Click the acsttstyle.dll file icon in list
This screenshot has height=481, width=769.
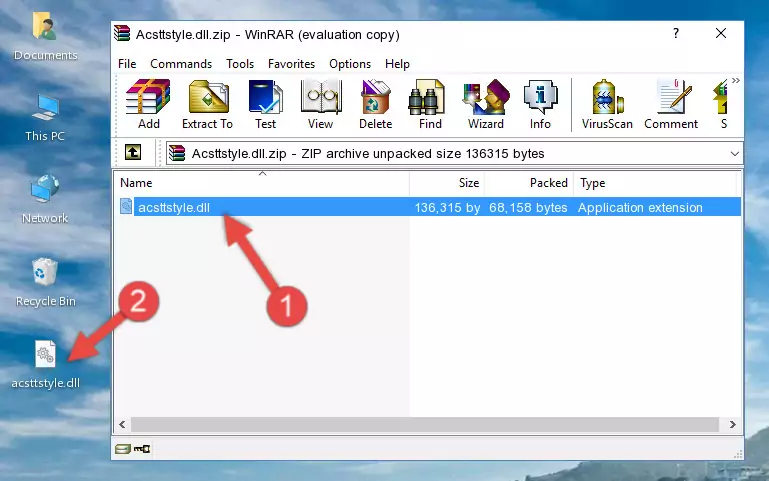126,206
